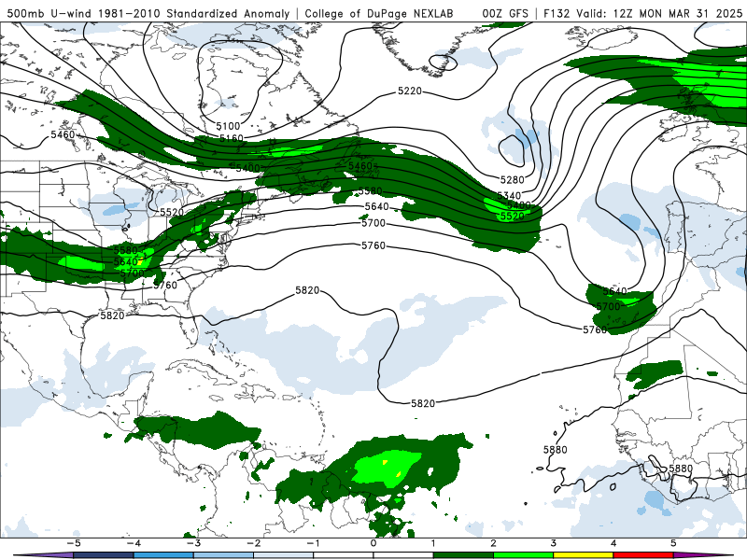Viewport: 747px width, 560px height.
Task: Click the '−4' colorbar tick label
Action: tap(134, 543)
